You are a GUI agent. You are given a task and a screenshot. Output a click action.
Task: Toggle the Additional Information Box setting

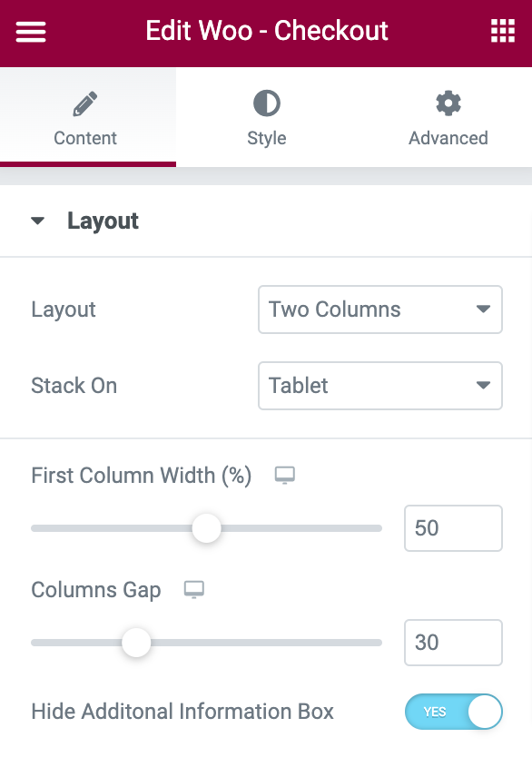[x=453, y=712]
